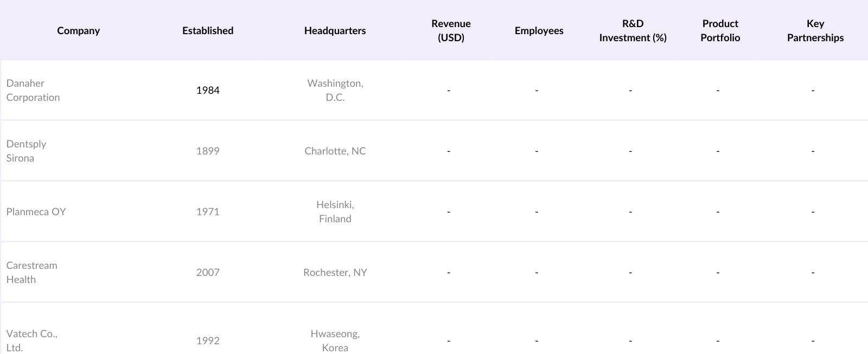This screenshot has width=868, height=354.
Task: Click the 1899 established year cell
Action: (x=208, y=151)
